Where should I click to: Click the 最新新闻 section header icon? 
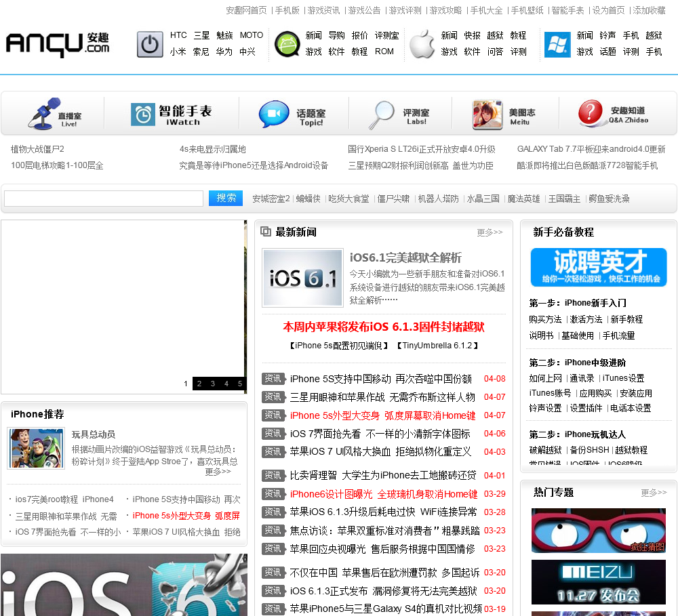tap(266, 232)
